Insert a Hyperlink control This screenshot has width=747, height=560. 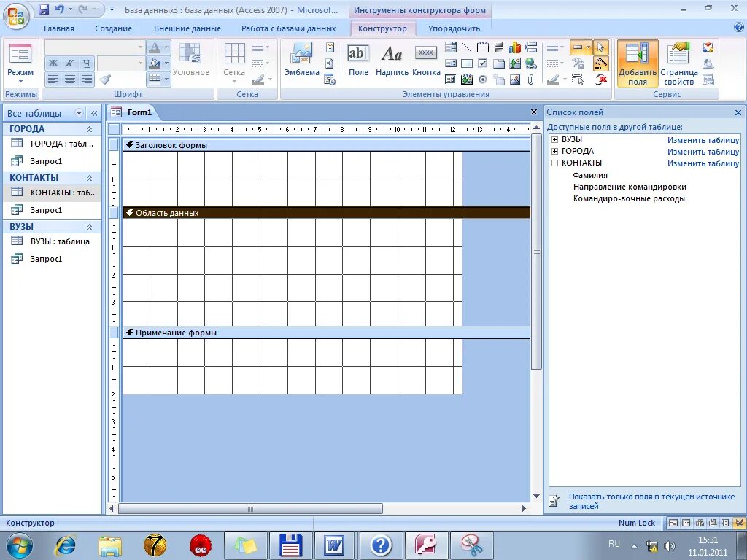531,63
